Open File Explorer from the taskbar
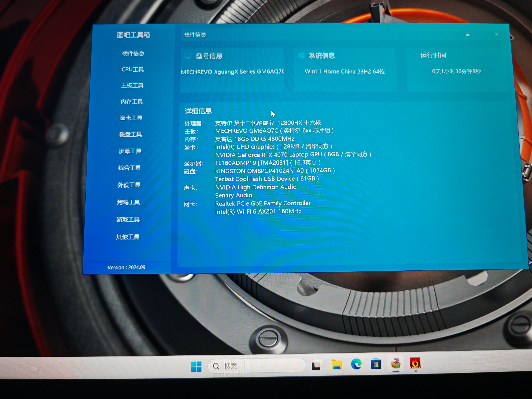This screenshot has width=532, height=399. 337,364
